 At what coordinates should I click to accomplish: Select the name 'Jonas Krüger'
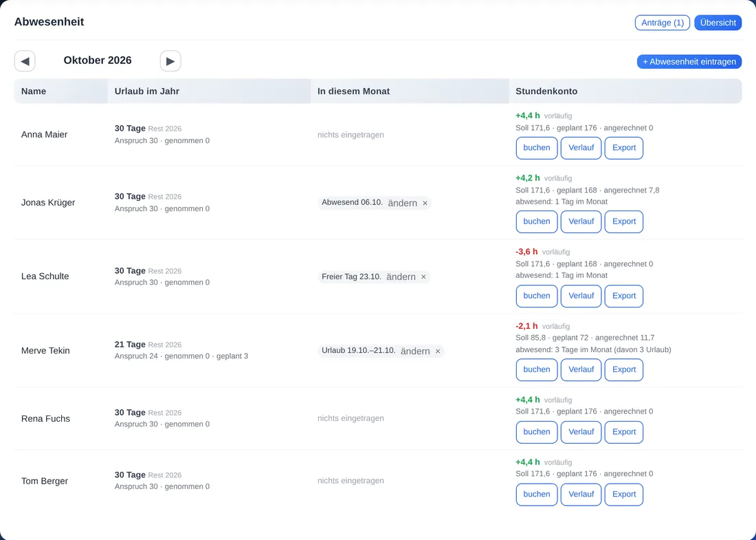click(48, 203)
